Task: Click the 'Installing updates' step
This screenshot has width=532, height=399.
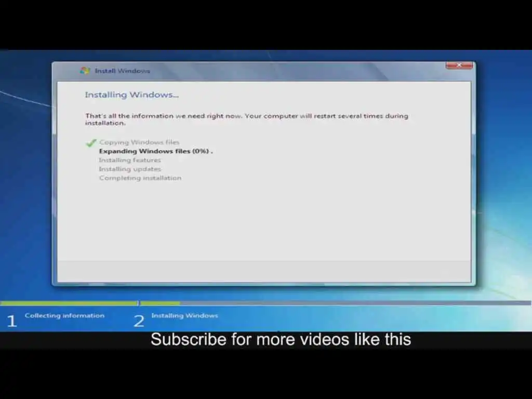Action: 130,169
